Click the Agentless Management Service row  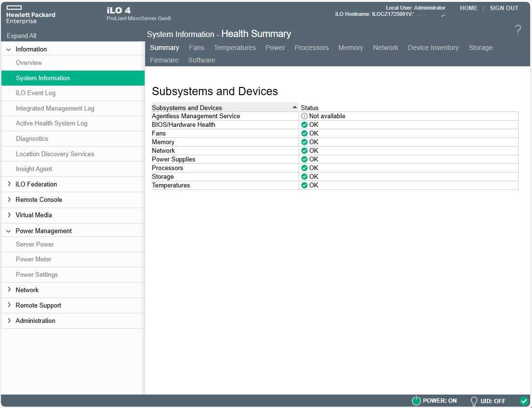[x=334, y=116]
